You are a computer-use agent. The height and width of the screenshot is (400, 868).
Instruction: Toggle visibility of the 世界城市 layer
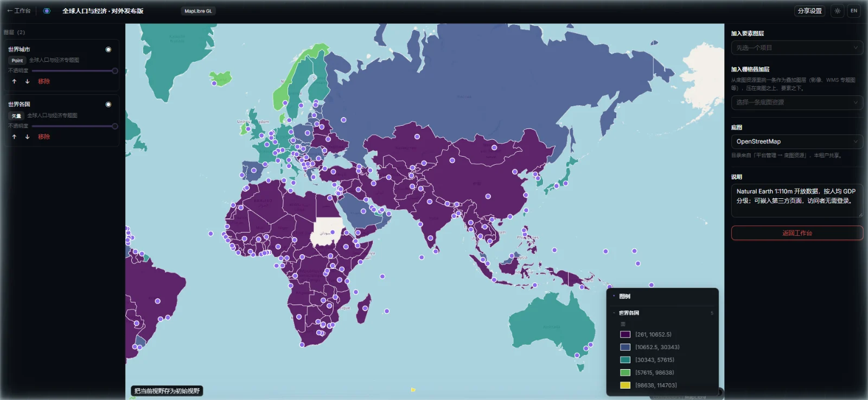[108, 49]
